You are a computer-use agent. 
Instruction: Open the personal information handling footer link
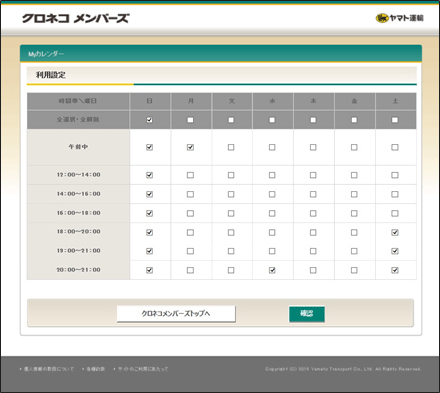click(x=49, y=369)
